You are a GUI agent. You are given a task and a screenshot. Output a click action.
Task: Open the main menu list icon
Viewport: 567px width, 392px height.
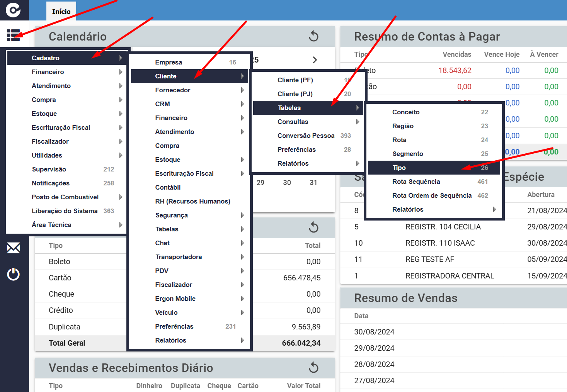pyautogui.click(x=13, y=35)
